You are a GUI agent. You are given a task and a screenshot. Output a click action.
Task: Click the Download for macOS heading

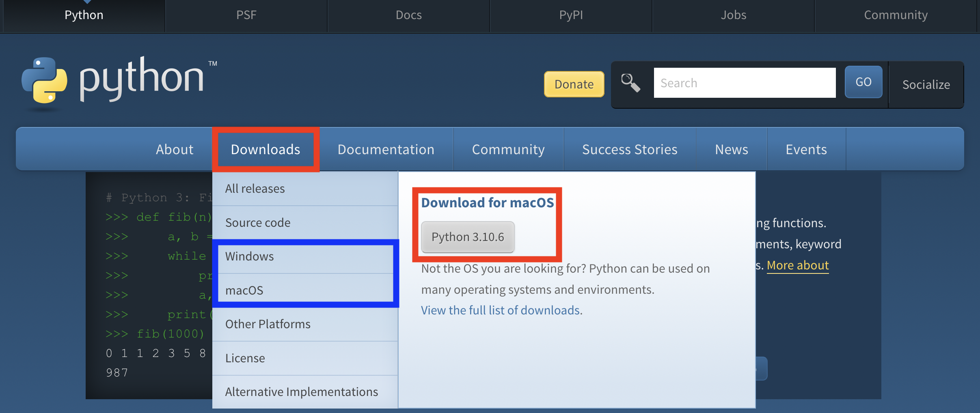[488, 202]
